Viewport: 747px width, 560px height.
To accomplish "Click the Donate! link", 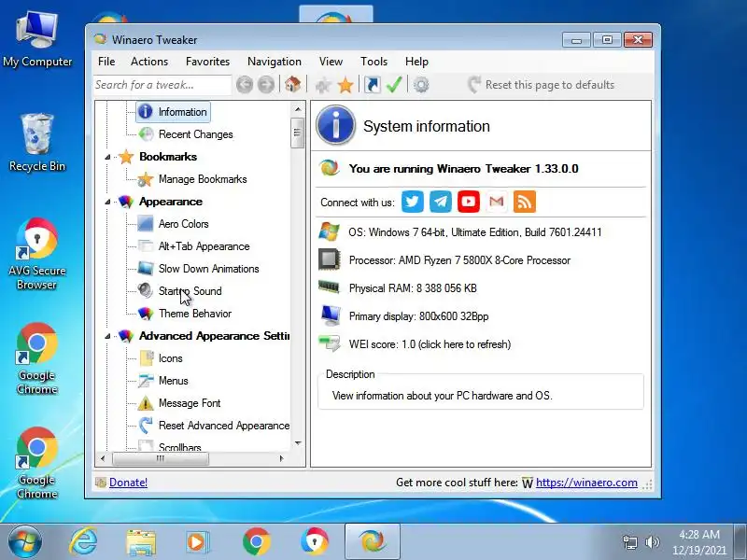I will tap(128, 483).
